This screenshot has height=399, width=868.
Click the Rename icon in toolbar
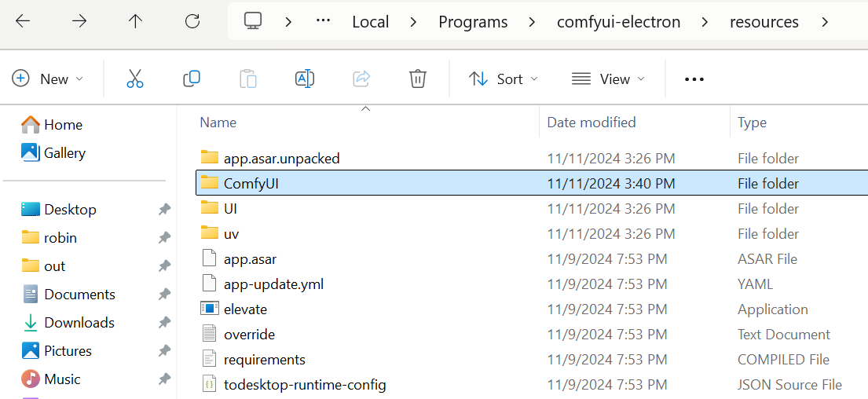[x=305, y=79]
